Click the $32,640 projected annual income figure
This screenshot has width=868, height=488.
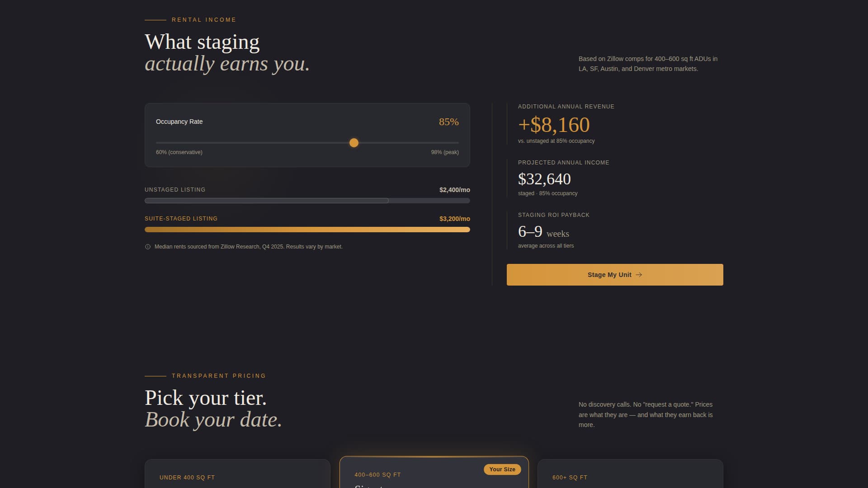[544, 179]
